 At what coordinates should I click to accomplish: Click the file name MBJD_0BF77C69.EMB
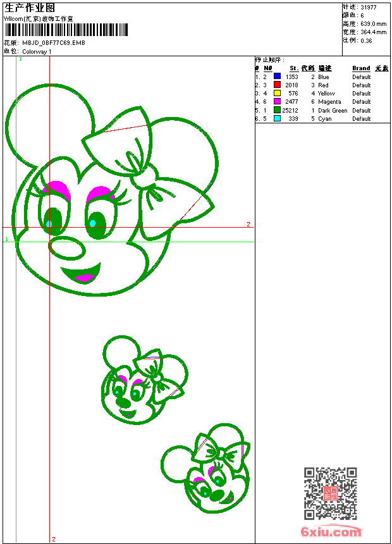coord(54,42)
